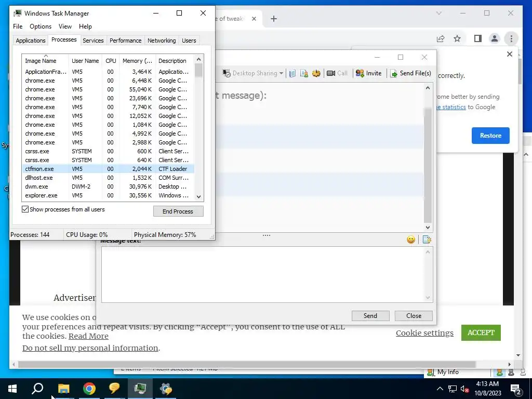Switch to the Performance tab

(x=125, y=41)
